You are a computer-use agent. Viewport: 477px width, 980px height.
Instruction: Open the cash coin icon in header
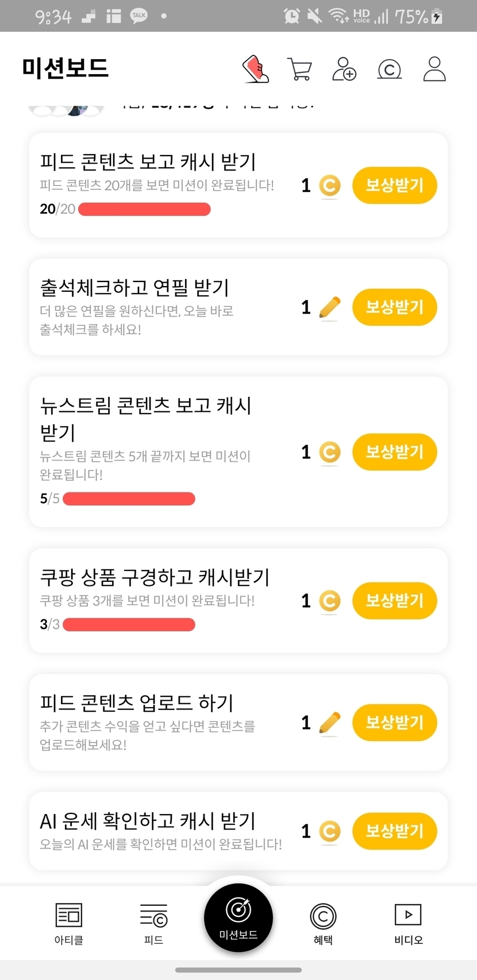[389, 70]
